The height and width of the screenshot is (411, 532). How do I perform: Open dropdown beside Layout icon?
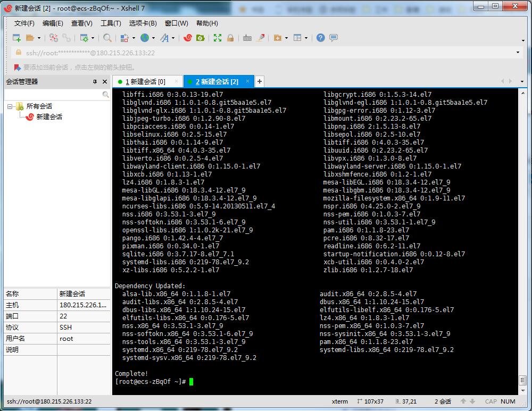306,38
